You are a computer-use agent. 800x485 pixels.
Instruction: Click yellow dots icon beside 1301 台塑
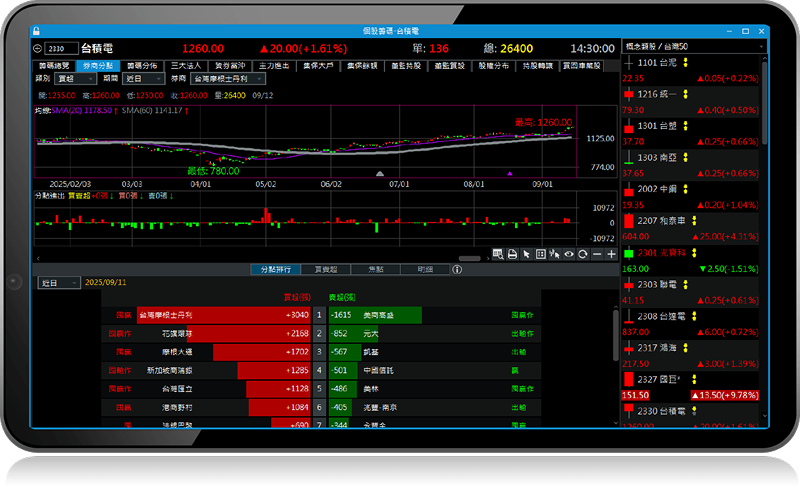tap(685, 126)
